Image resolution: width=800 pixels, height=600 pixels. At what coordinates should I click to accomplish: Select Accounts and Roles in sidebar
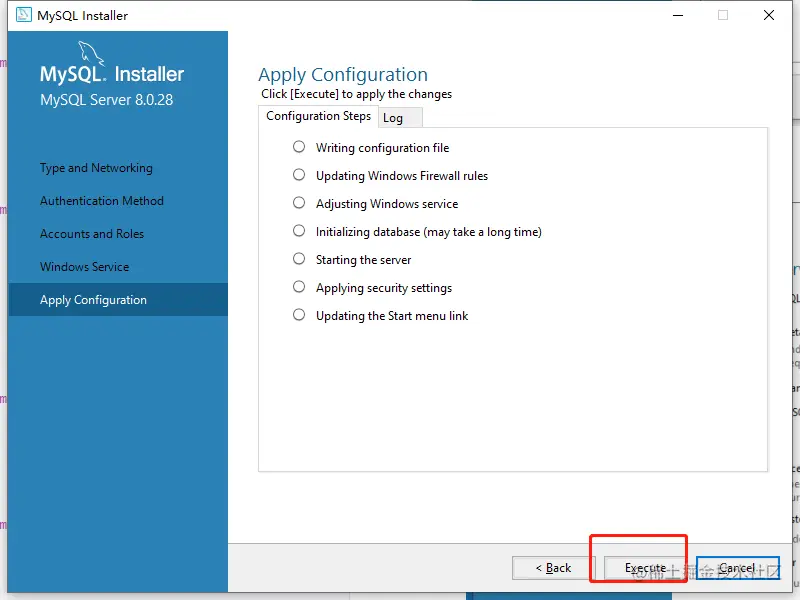92,234
